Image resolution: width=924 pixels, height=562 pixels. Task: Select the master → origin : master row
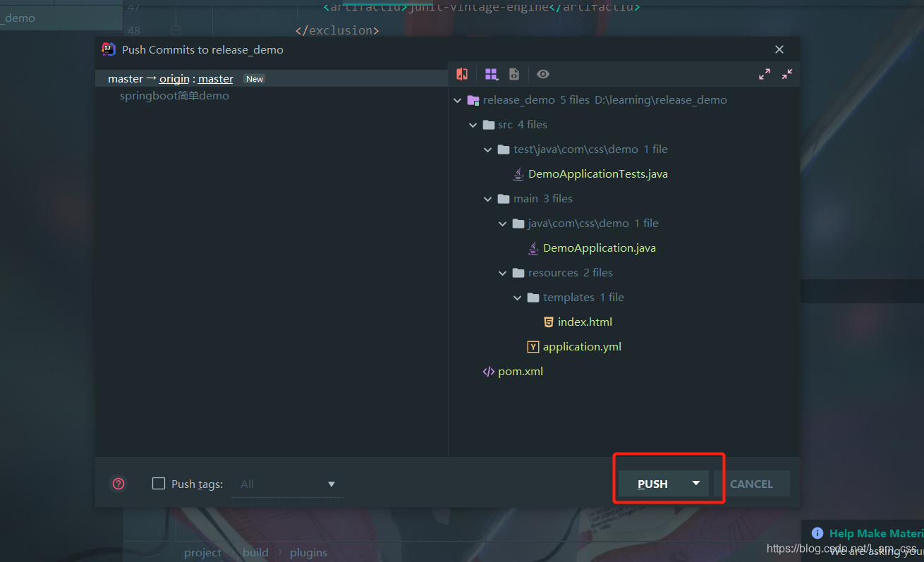[272, 78]
